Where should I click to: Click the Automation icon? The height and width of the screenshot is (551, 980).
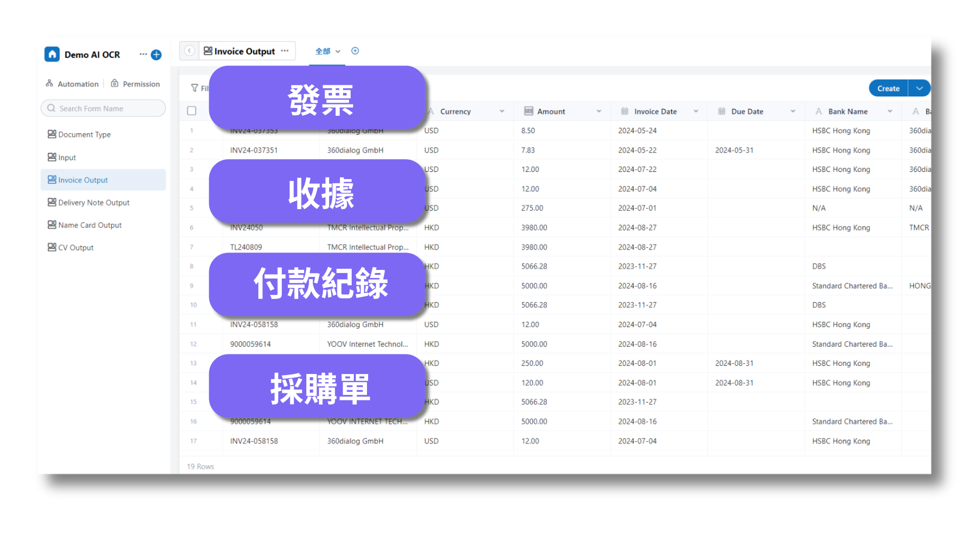50,83
